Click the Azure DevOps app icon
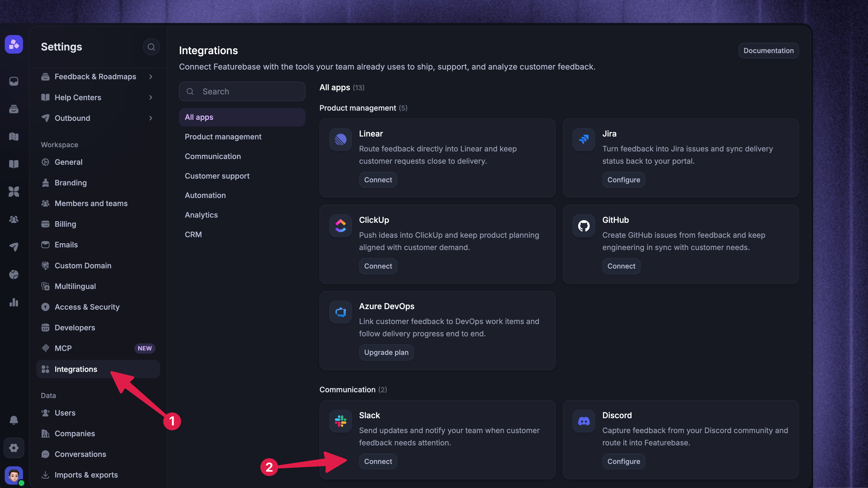This screenshot has width=868, height=488. point(341,312)
